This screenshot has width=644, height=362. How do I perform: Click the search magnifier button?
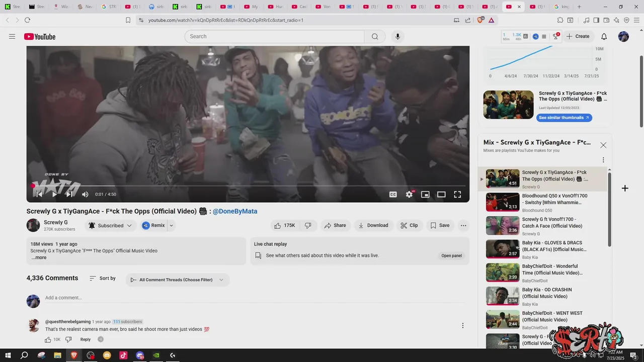coord(375,36)
